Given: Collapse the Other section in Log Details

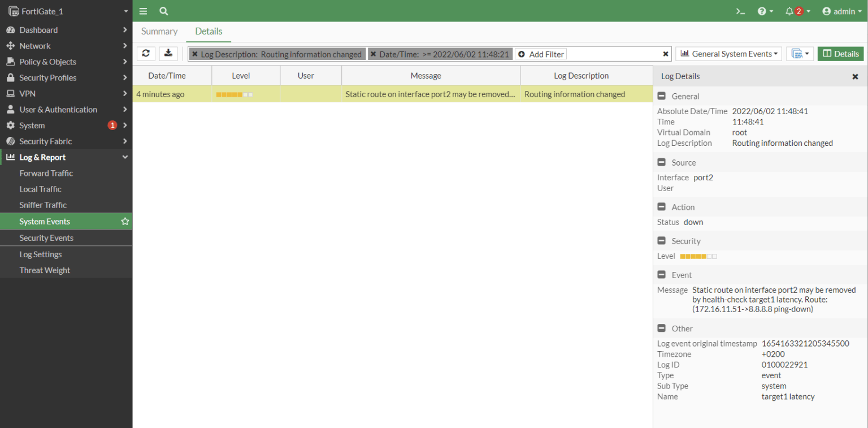Looking at the screenshot, I should 661,328.
